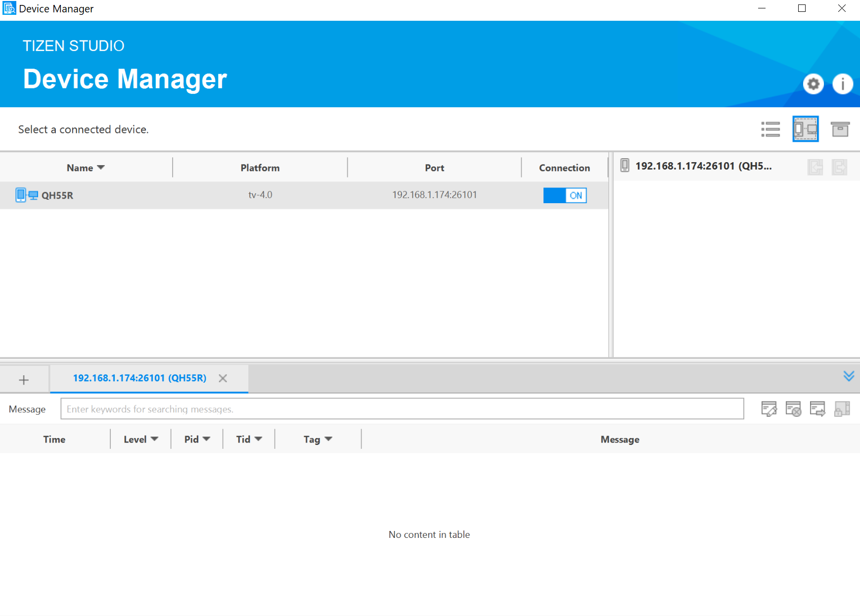860x616 pixels.
Task: Click the 192.168.1.174:26101 port cell
Action: pos(435,195)
